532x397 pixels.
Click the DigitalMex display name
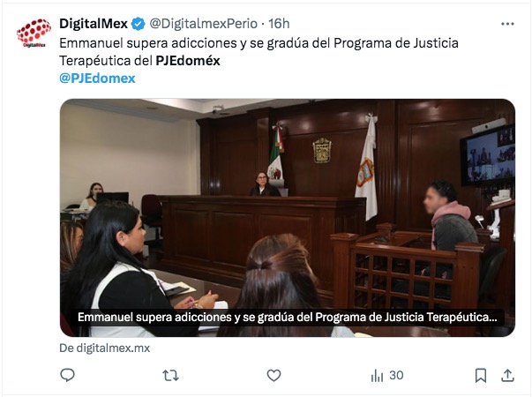(94, 24)
